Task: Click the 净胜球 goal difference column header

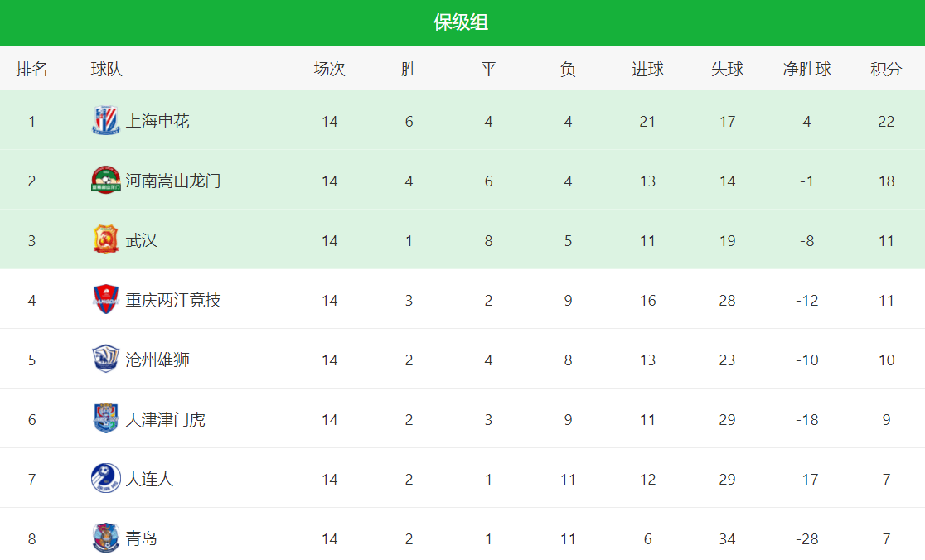Action: pos(806,69)
